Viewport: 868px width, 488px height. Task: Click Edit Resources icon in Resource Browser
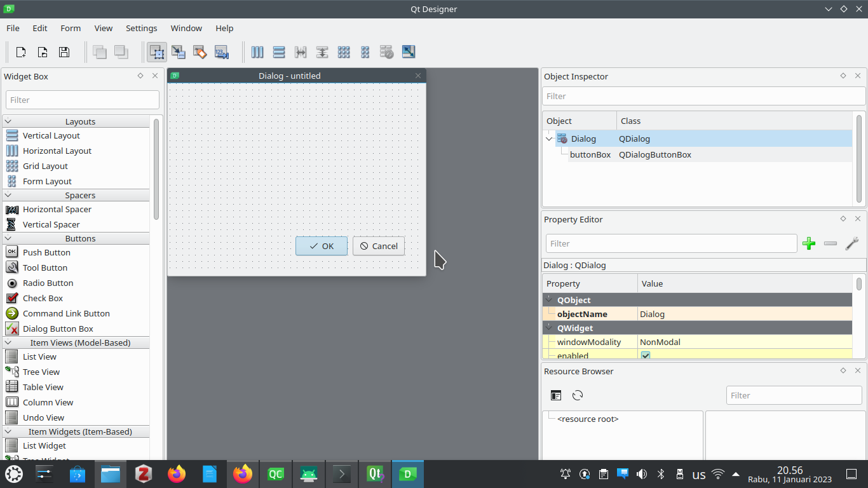click(x=556, y=395)
